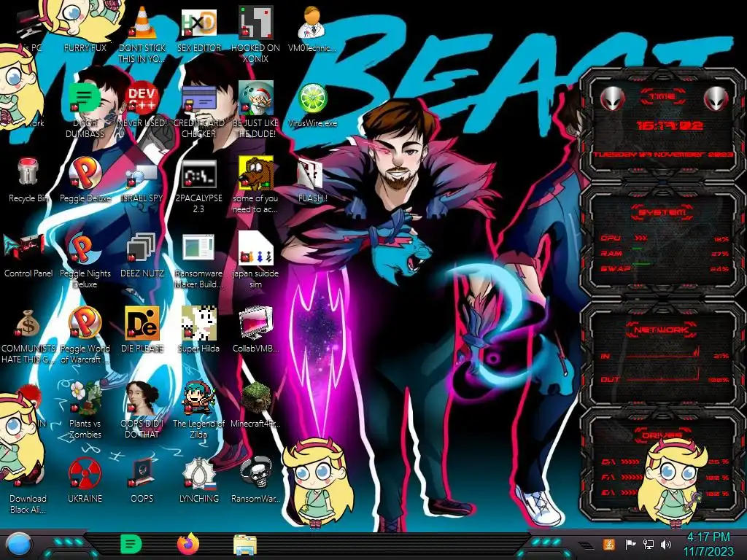Launch Firefox from the taskbar

[x=188, y=544]
